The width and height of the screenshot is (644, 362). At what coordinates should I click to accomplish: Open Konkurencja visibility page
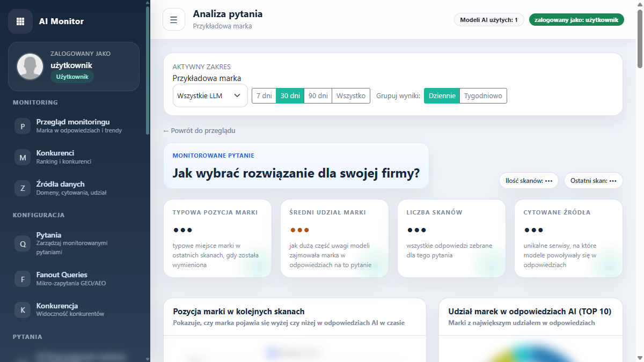[75, 309]
